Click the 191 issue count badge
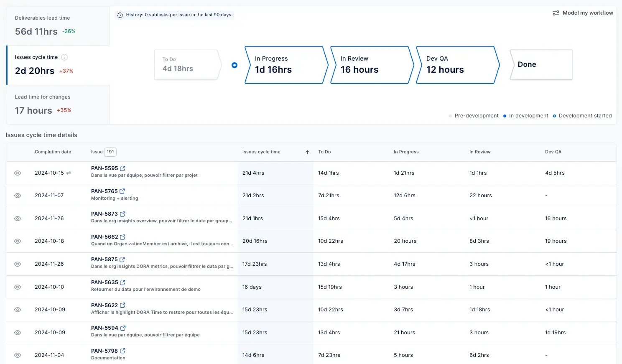 point(110,152)
